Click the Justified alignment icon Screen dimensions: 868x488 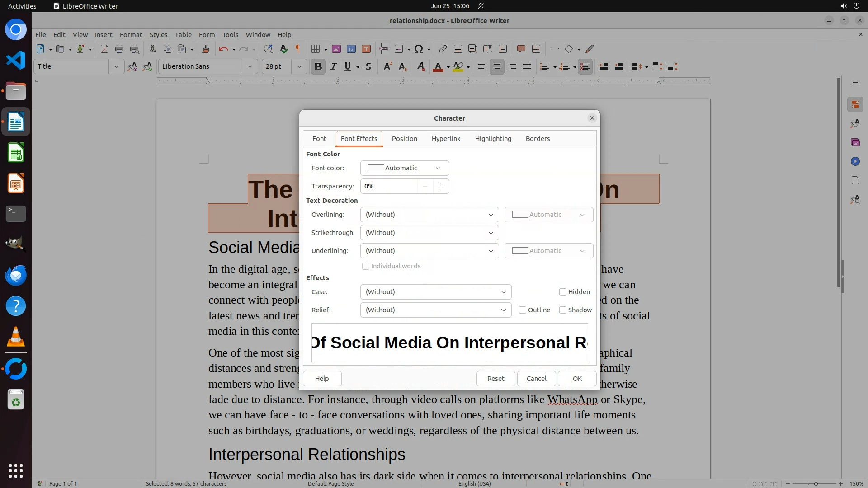pyautogui.click(x=527, y=66)
